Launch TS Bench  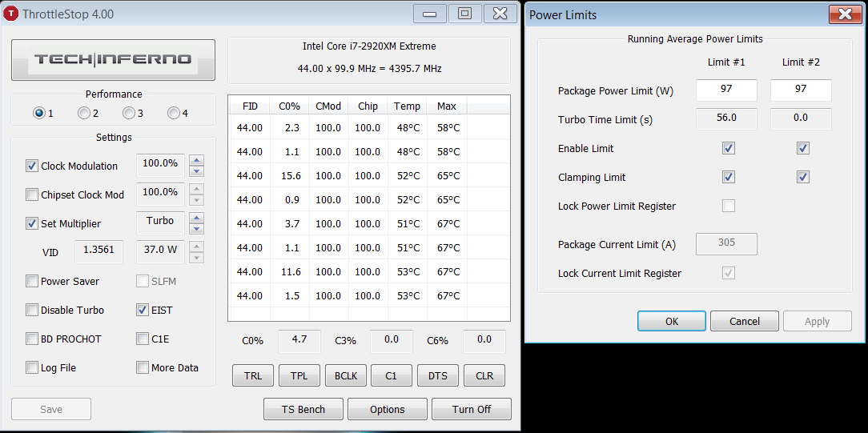click(303, 409)
